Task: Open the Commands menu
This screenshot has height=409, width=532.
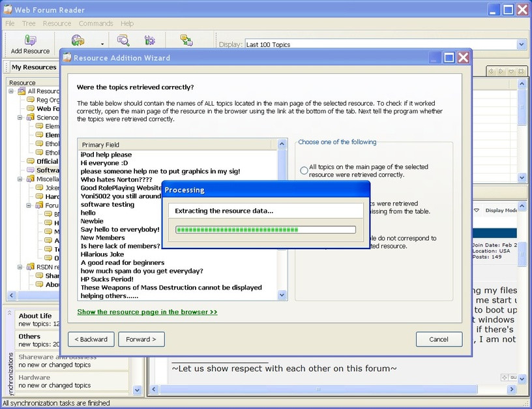Action: click(96, 23)
